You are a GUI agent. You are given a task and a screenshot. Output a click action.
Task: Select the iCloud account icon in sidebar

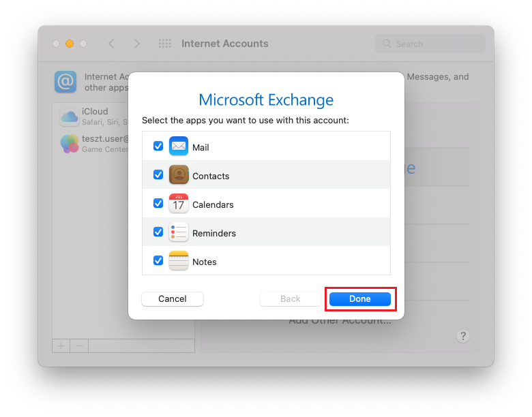pyautogui.click(x=70, y=117)
